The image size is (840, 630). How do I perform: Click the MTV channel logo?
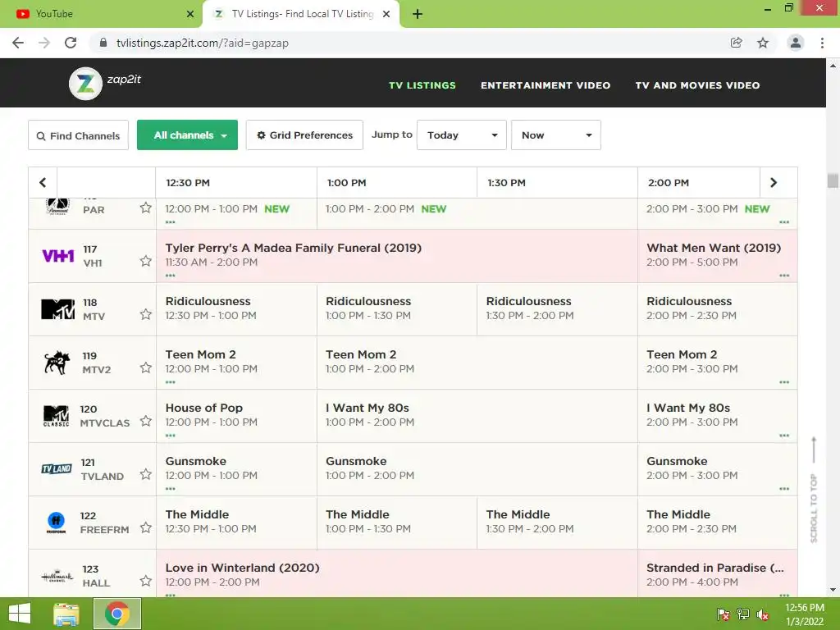coord(58,309)
